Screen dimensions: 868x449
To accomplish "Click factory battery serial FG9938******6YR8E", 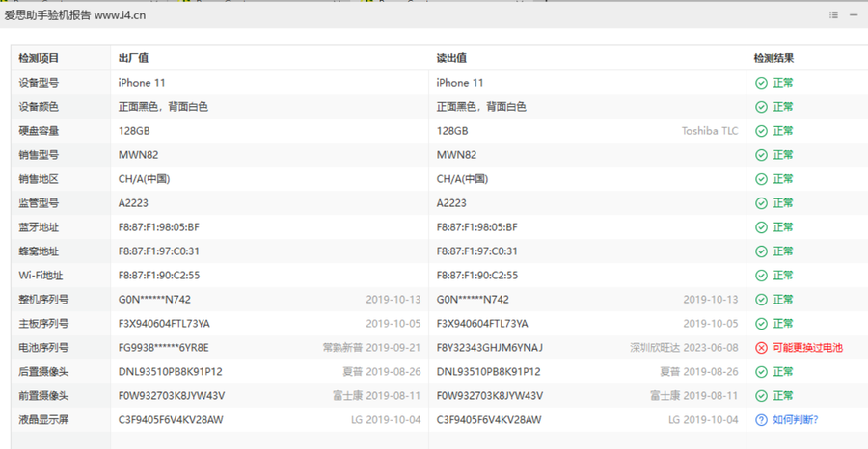I will [163, 348].
